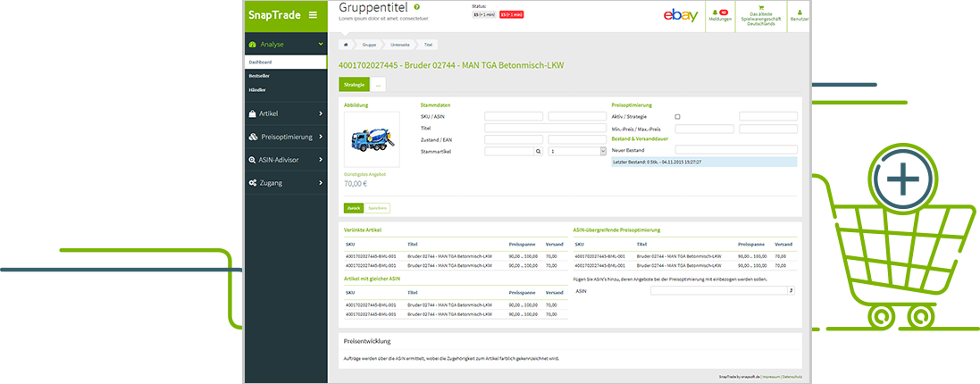Click the red status badge '15 (> 1 min)'
The height and width of the screenshot is (384, 980).
coord(511,13)
